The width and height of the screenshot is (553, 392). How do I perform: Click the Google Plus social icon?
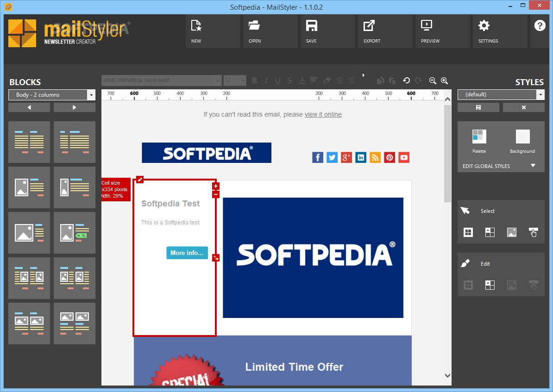tap(346, 157)
